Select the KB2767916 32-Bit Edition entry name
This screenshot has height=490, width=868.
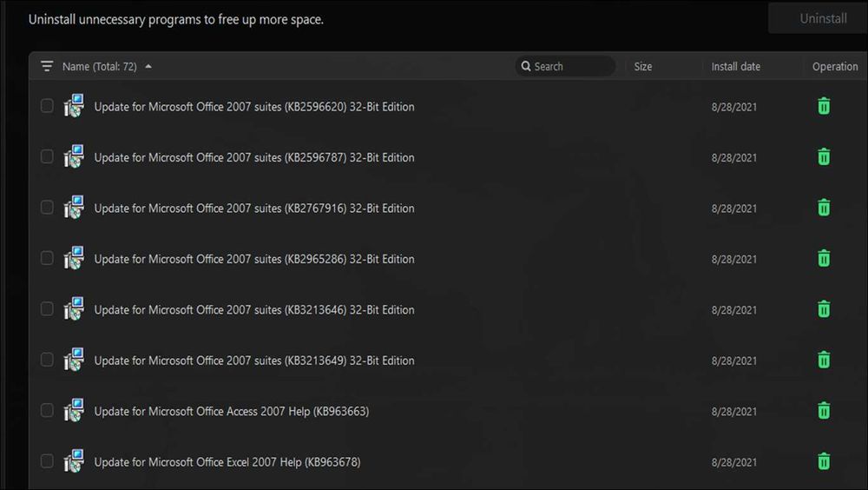click(254, 208)
